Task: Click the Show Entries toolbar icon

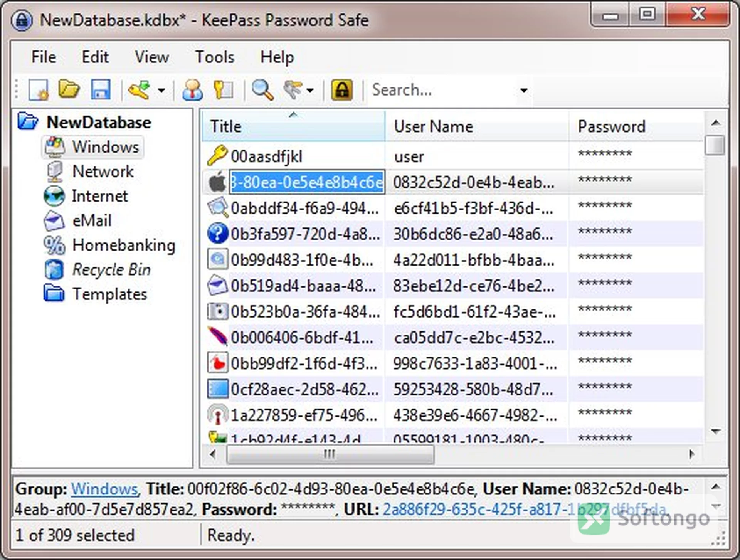Action: click(x=293, y=90)
